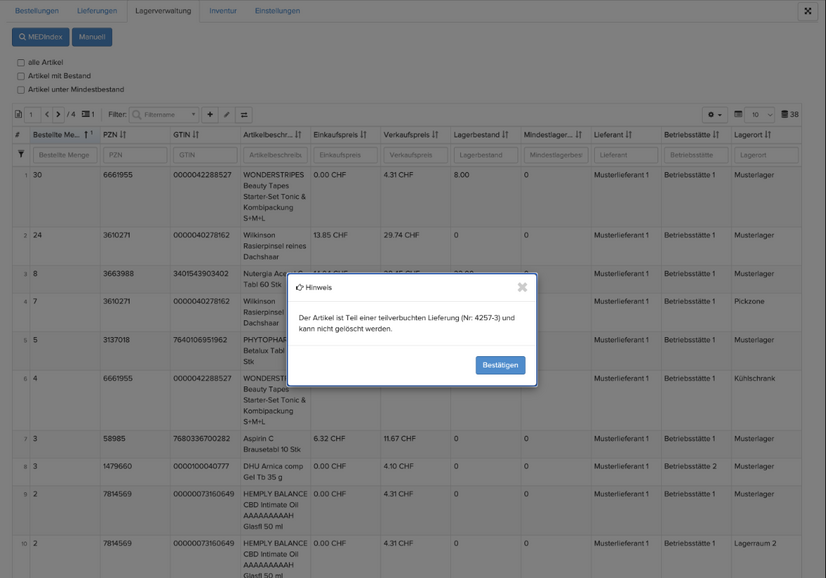Sort by the PZN column arrows
This screenshot has width=826, height=578.
click(123, 135)
